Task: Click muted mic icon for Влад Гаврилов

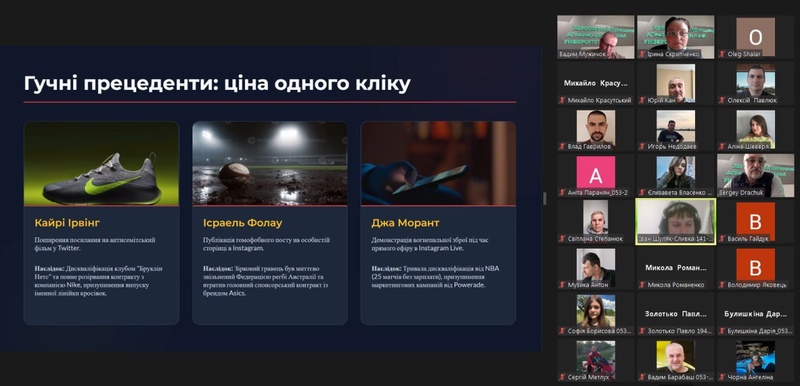Action: [x=562, y=146]
